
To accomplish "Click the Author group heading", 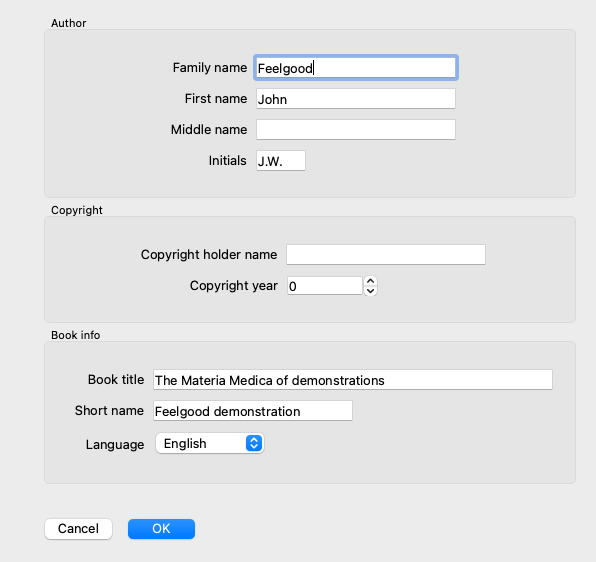I will 69,23.
